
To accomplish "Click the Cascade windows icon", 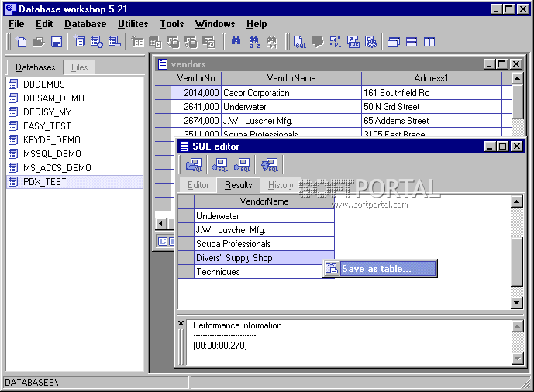I will (394, 42).
